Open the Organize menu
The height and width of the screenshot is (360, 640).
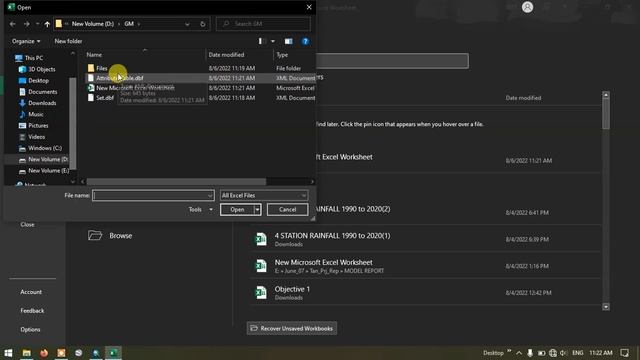pos(26,41)
